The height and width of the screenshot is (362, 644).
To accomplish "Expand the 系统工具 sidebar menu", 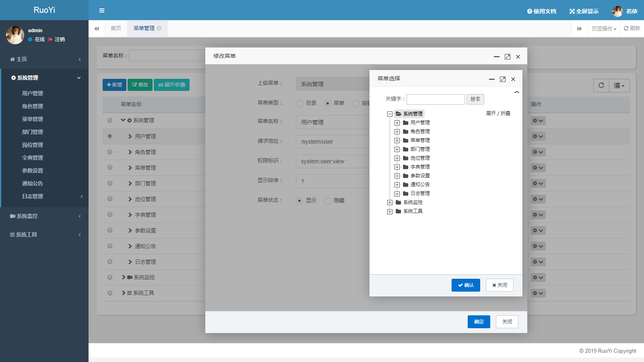I will [44, 234].
